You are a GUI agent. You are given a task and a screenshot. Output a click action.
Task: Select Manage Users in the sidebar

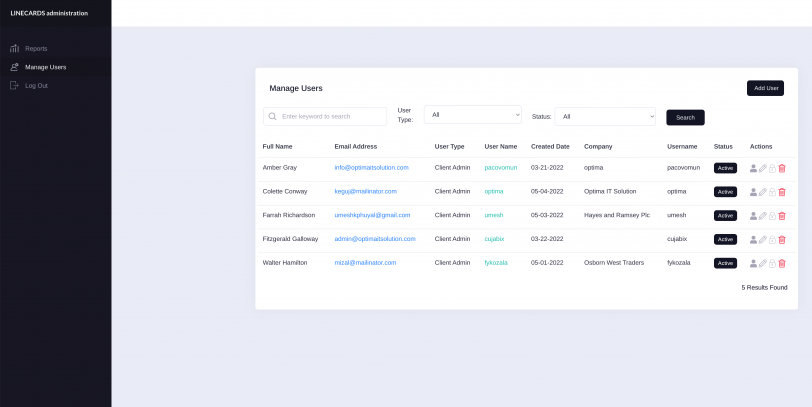(45, 67)
